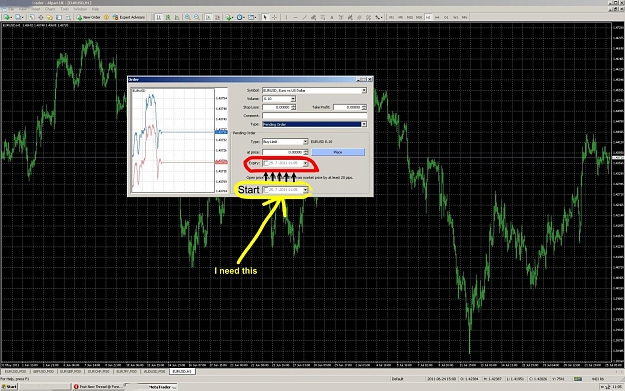Toggle the Expert Advisors button
The height and width of the screenshot is (391, 625).
pyautogui.click(x=129, y=17)
